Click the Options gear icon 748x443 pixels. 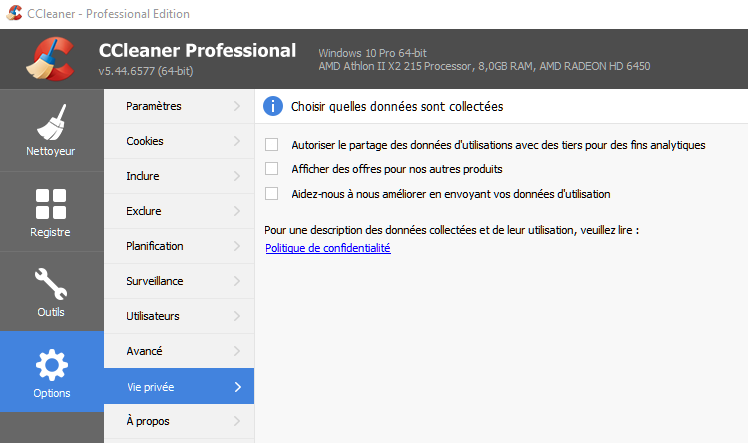(x=52, y=365)
